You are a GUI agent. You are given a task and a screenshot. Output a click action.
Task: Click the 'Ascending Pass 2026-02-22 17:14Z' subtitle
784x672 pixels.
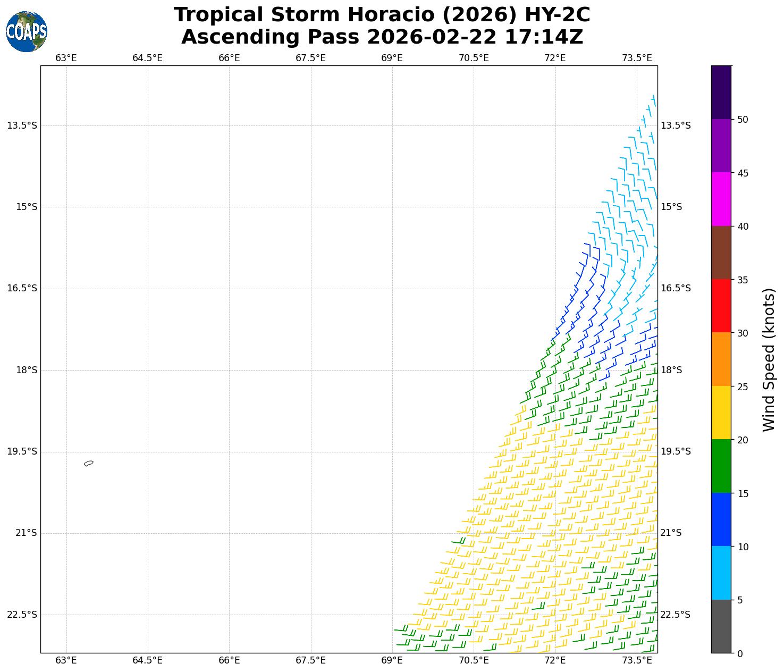(382, 37)
